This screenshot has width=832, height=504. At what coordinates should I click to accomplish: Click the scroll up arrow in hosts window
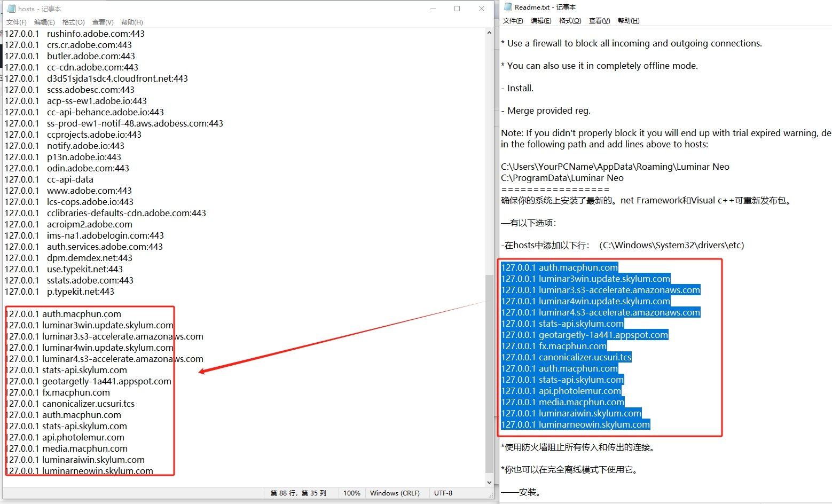[x=489, y=33]
